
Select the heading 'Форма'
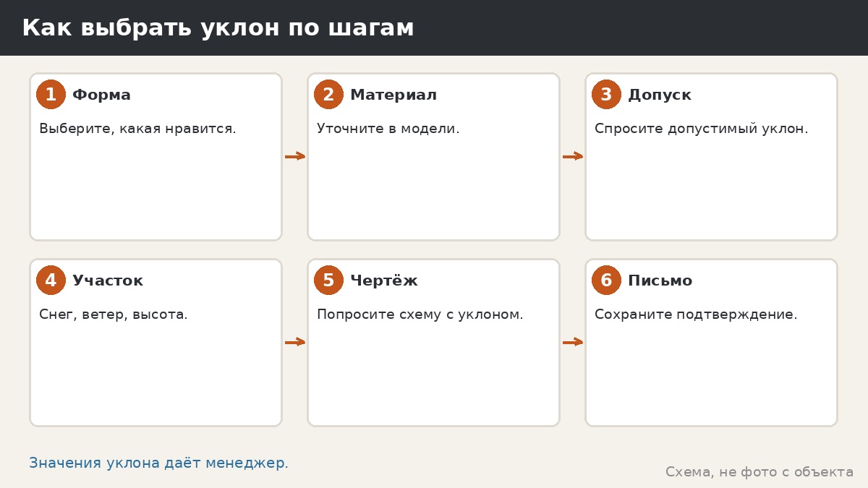(101, 95)
